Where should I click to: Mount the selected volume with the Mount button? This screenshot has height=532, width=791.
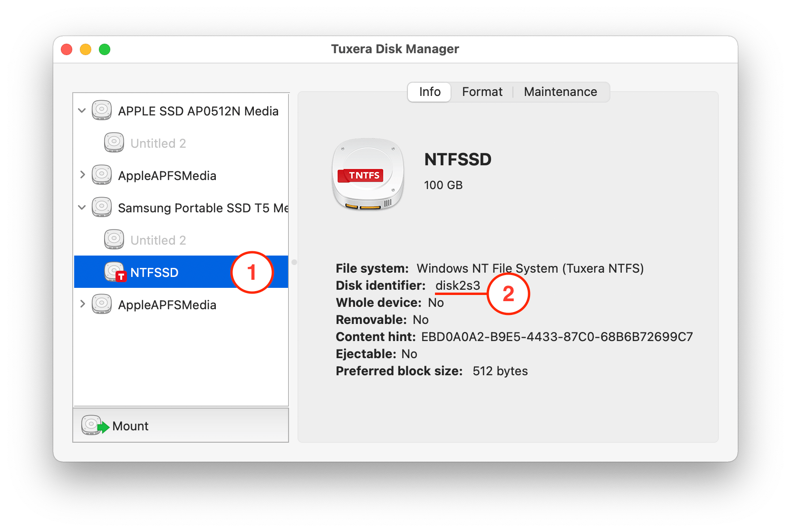[x=181, y=425]
